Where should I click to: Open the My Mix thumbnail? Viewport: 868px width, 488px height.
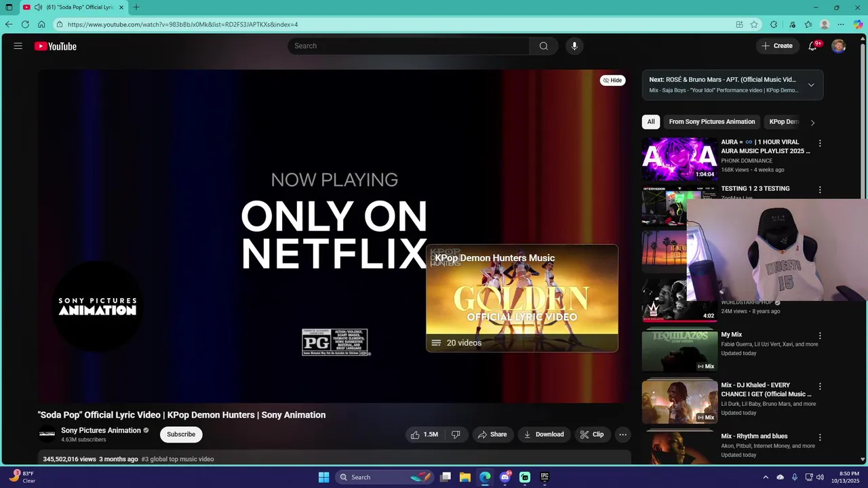point(679,350)
